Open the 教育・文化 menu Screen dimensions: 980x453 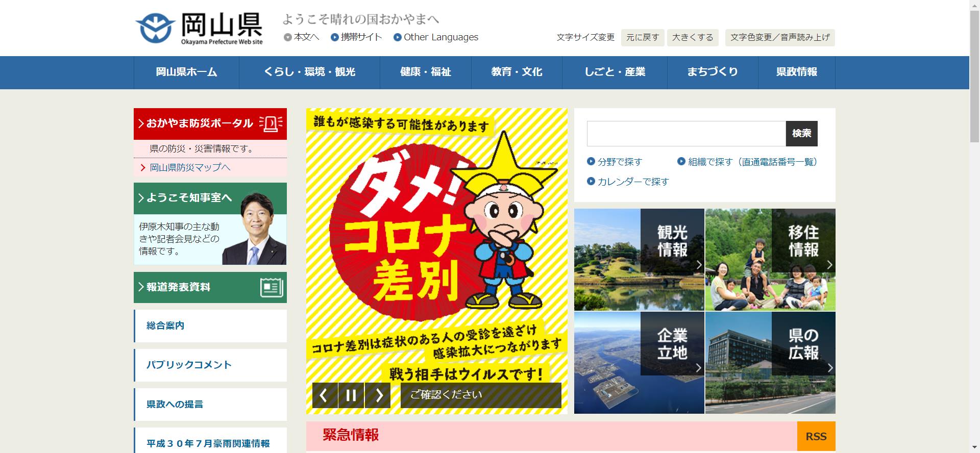coord(517,72)
